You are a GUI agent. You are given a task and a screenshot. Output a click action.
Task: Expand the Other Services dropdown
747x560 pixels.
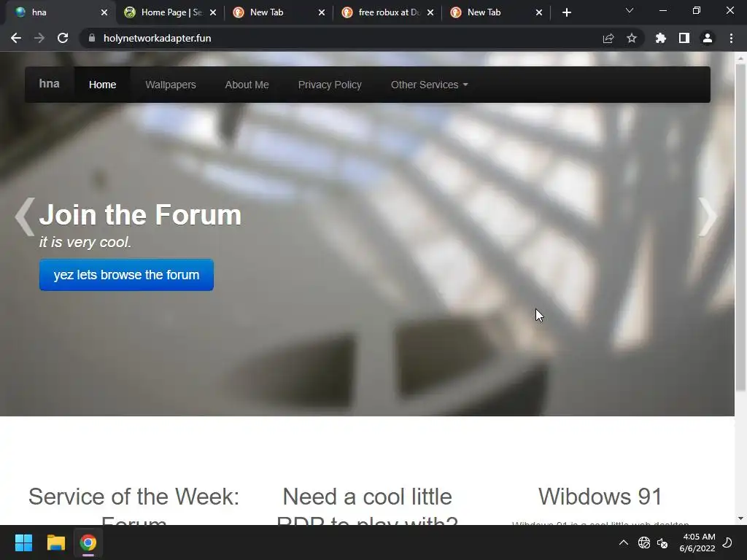(x=429, y=85)
